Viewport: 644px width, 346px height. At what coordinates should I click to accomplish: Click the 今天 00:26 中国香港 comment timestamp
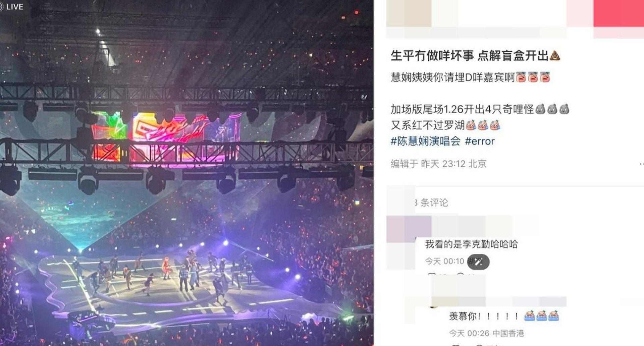point(486,333)
